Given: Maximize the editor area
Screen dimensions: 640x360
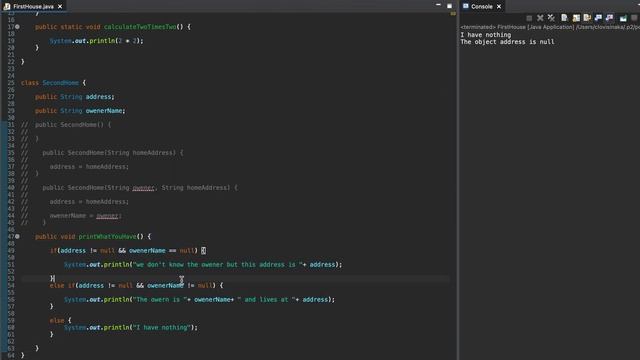Looking at the screenshot, I should (449, 6).
